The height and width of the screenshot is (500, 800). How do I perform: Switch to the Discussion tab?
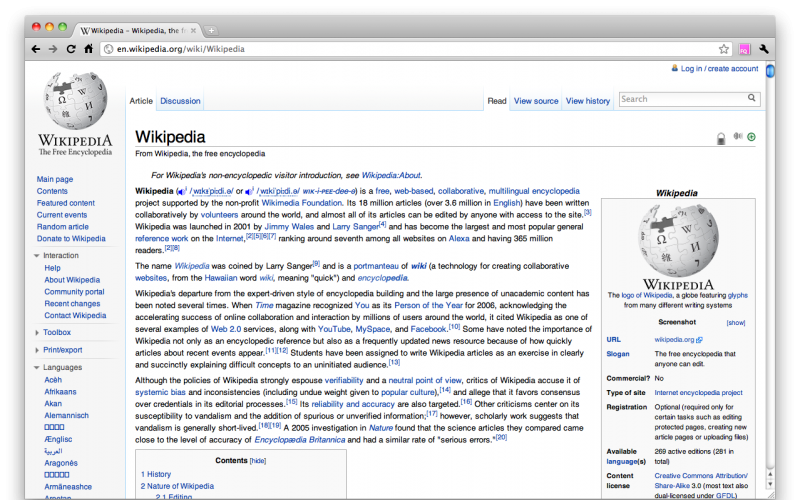(180, 101)
